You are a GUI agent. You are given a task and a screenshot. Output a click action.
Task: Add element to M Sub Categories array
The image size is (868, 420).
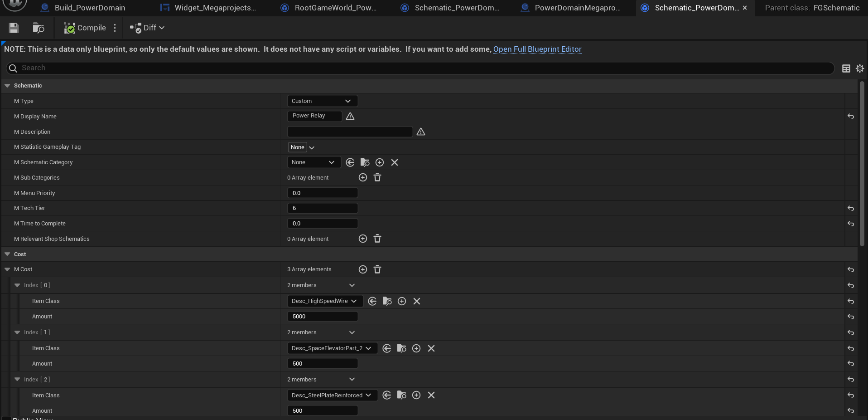coord(363,178)
